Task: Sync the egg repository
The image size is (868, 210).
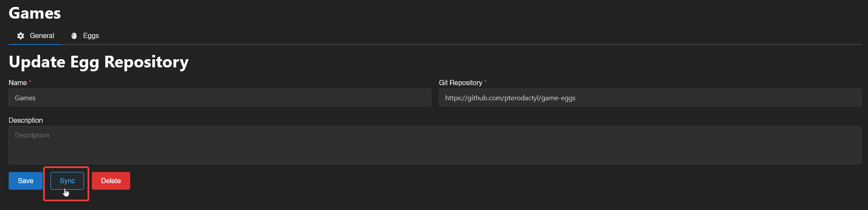Action: click(x=67, y=181)
